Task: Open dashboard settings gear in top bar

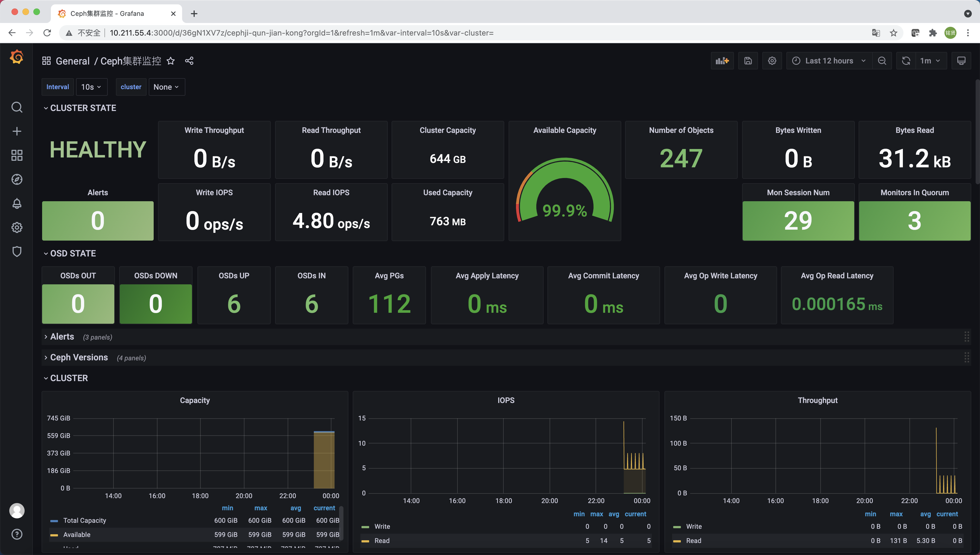Action: tap(772, 61)
